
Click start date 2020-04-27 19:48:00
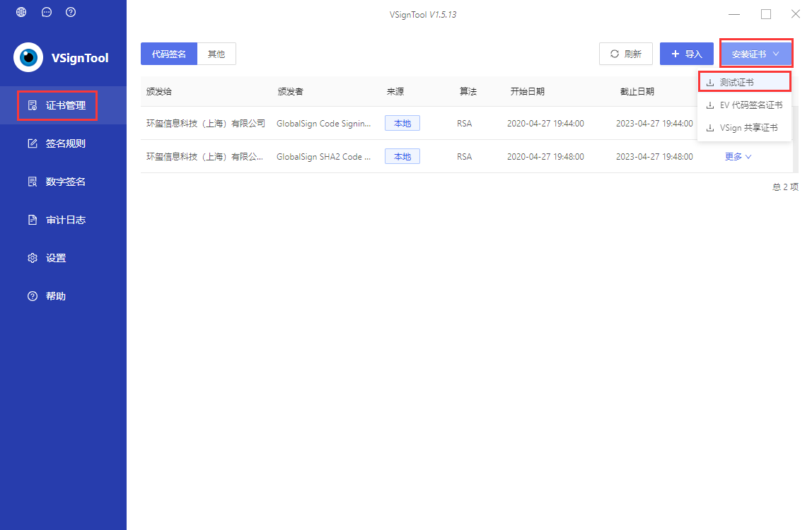545,157
